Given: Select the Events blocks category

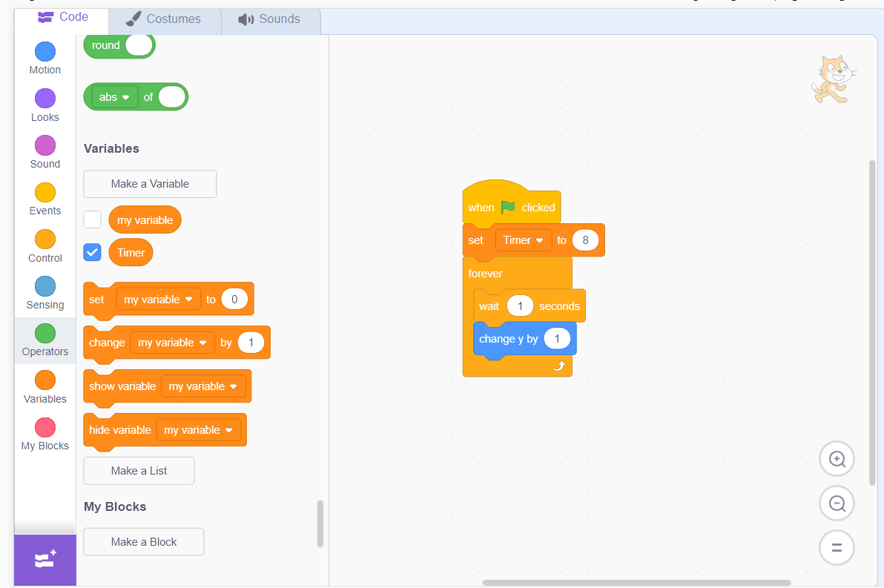Looking at the screenshot, I should [44, 198].
